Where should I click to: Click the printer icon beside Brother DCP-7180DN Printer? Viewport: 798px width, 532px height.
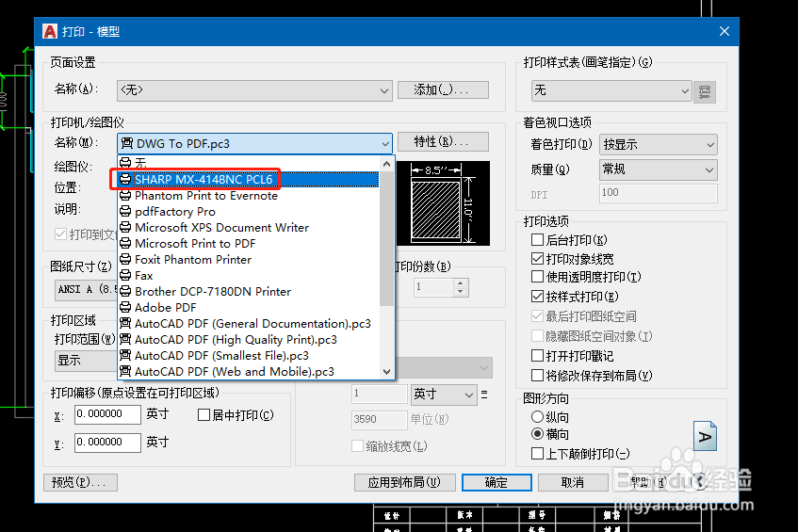click(125, 292)
